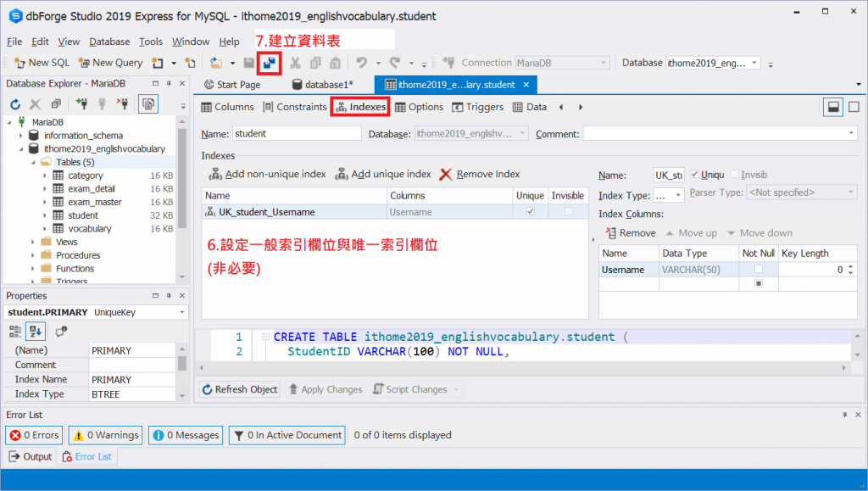
Task: Click the filter-objects icon in Database Explorer toolbar
Action: [x=147, y=104]
